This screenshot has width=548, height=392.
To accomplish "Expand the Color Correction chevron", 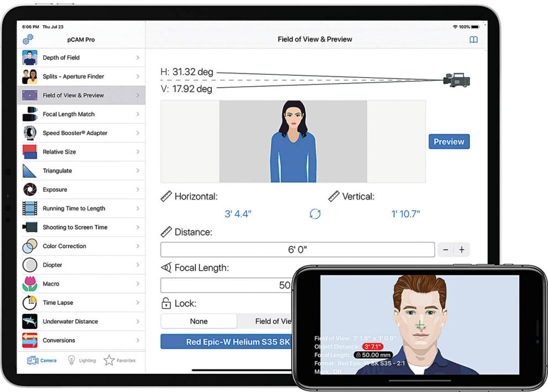I will click(138, 246).
